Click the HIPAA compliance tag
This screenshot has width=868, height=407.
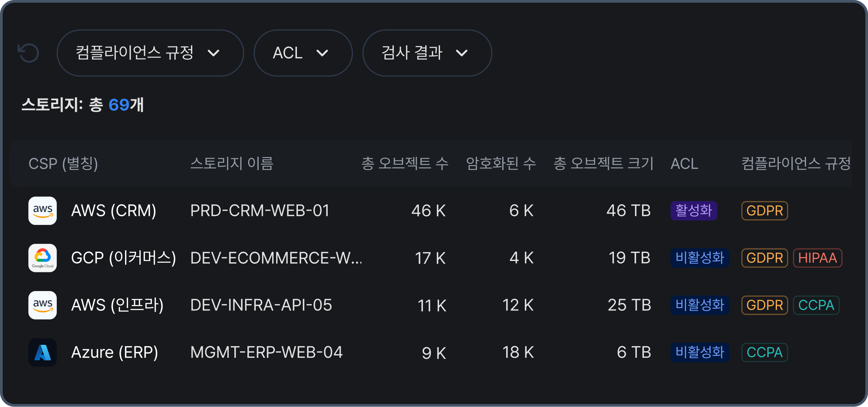tap(818, 258)
